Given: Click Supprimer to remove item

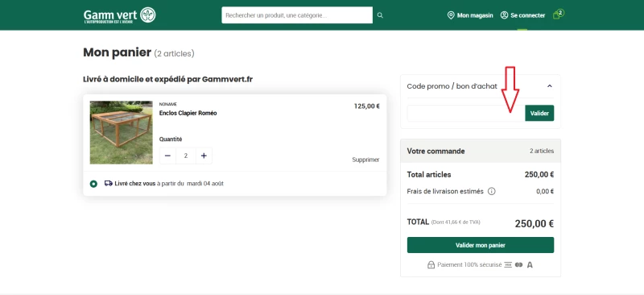Looking at the screenshot, I should pyautogui.click(x=365, y=160).
